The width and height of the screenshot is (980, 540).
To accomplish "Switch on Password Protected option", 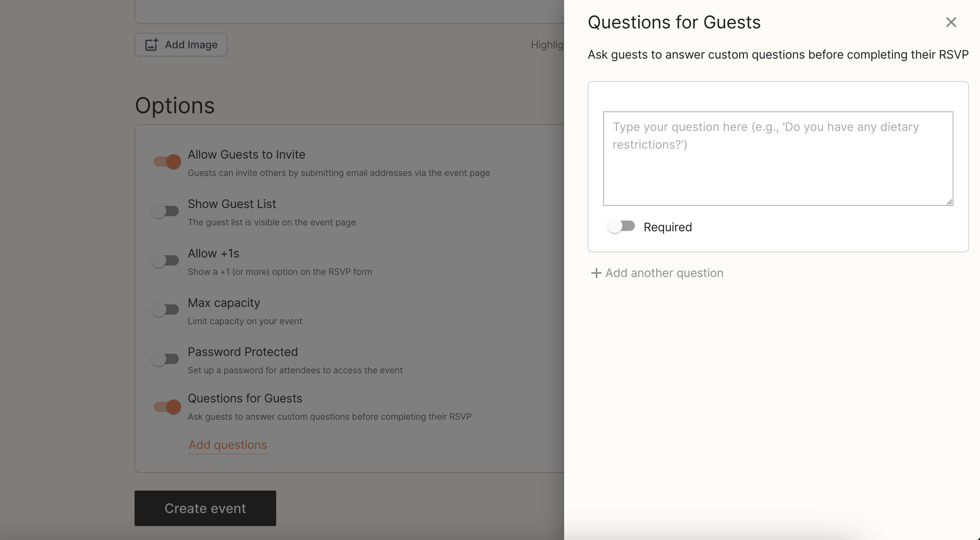I will 165,359.
